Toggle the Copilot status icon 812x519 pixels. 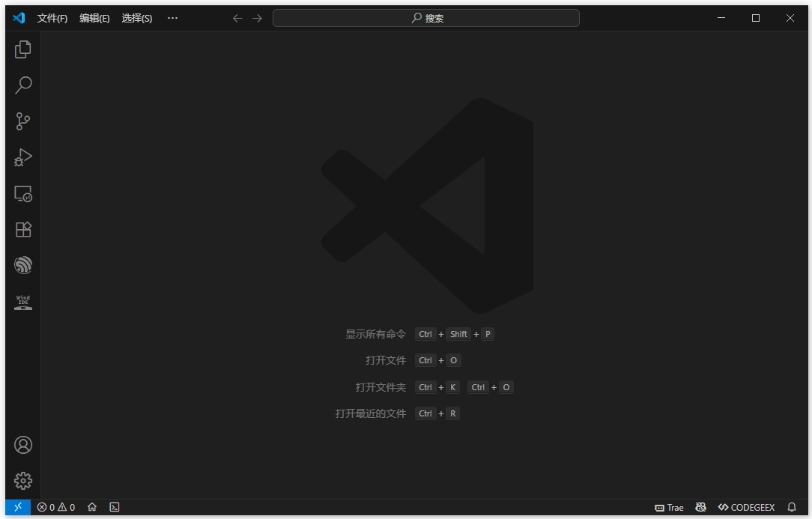click(700, 507)
